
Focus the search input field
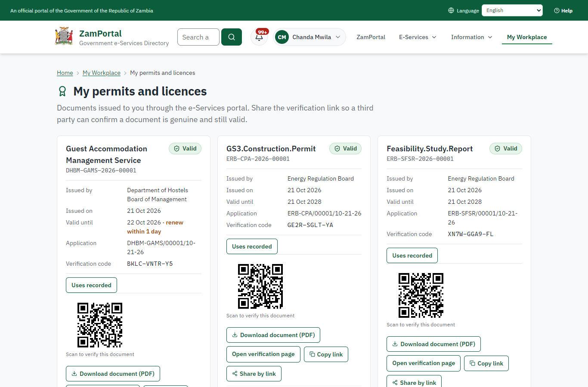[198, 37]
